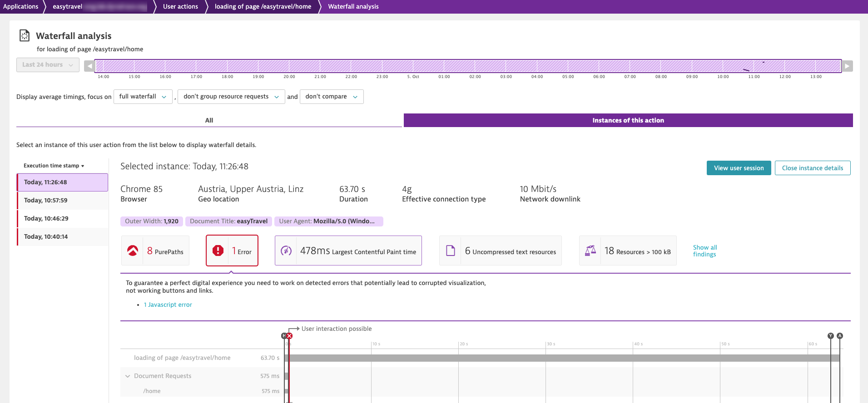
Task: Click the uncompressed text resources document icon
Action: point(451,251)
